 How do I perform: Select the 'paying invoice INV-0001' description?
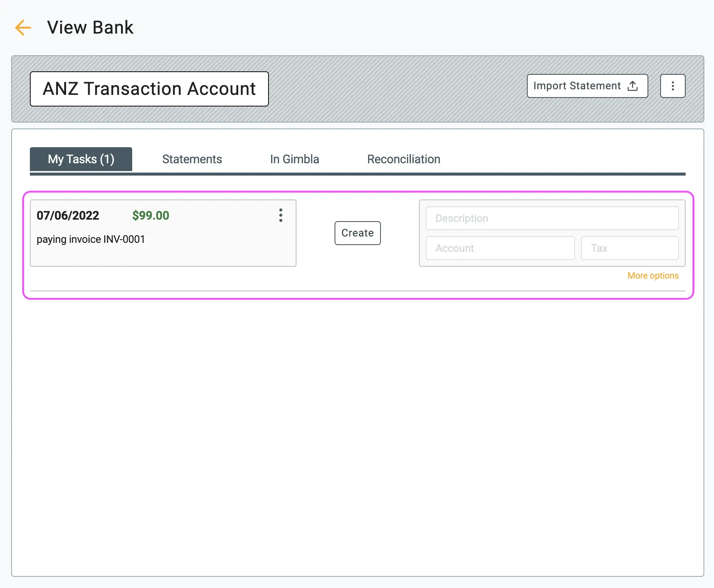pyautogui.click(x=91, y=239)
